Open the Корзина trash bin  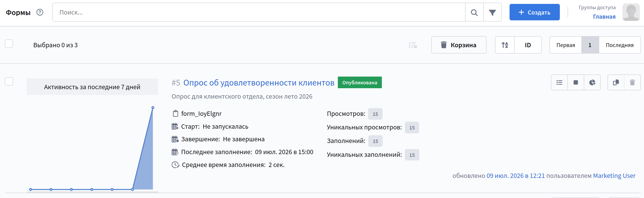(459, 45)
